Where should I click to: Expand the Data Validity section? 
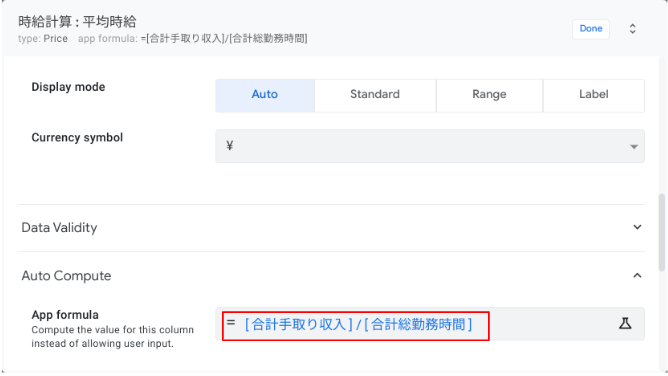coord(331,228)
